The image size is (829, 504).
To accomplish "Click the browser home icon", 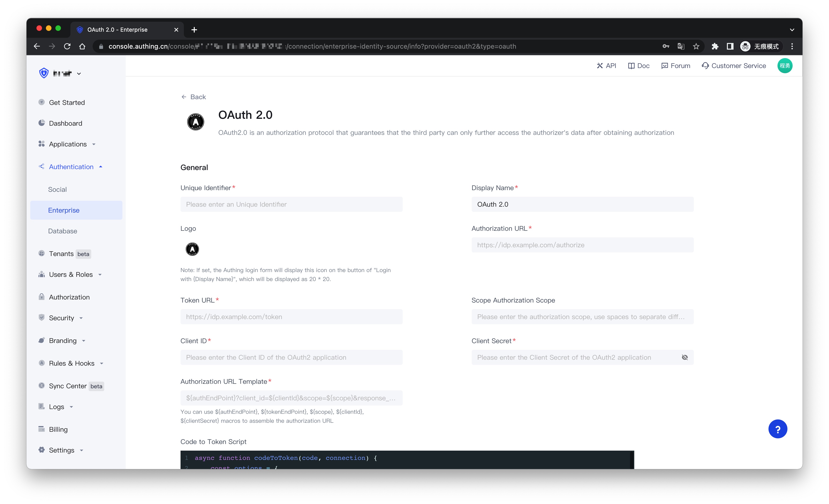I will click(x=82, y=46).
